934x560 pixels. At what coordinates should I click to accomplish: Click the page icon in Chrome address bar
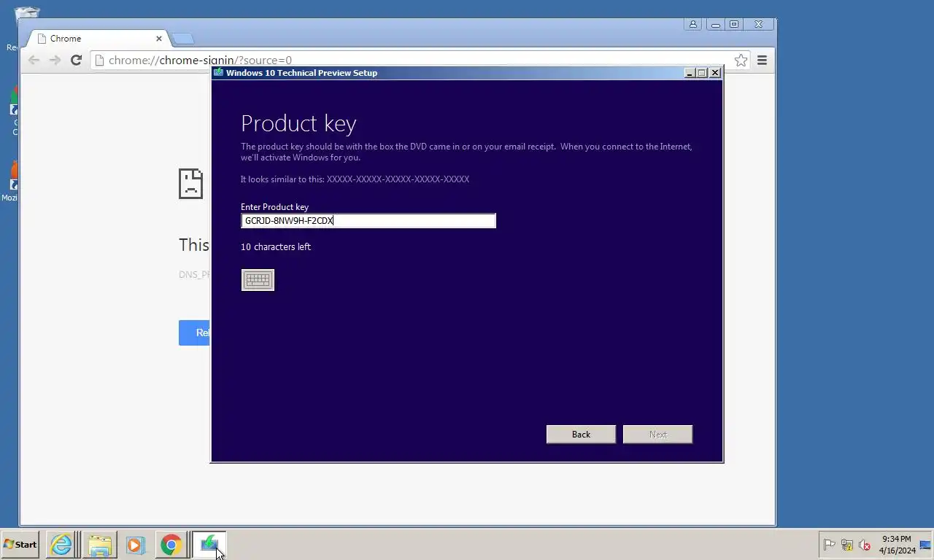pos(100,61)
